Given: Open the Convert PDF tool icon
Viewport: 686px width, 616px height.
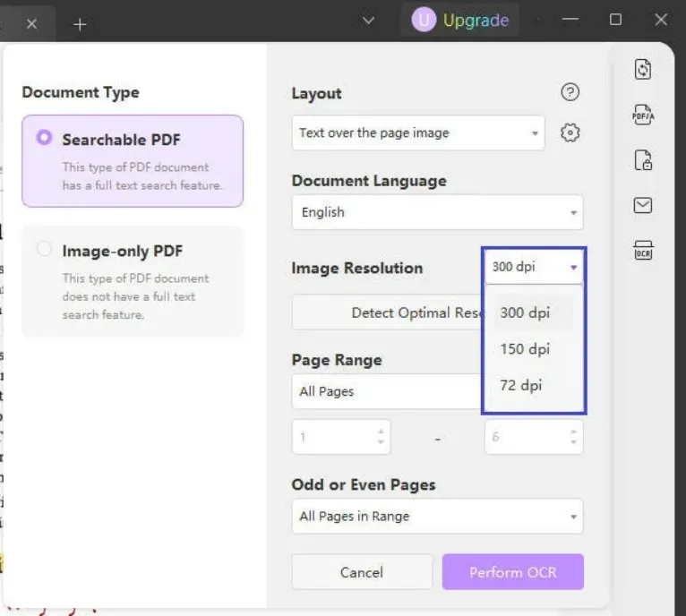Looking at the screenshot, I should click(x=643, y=69).
